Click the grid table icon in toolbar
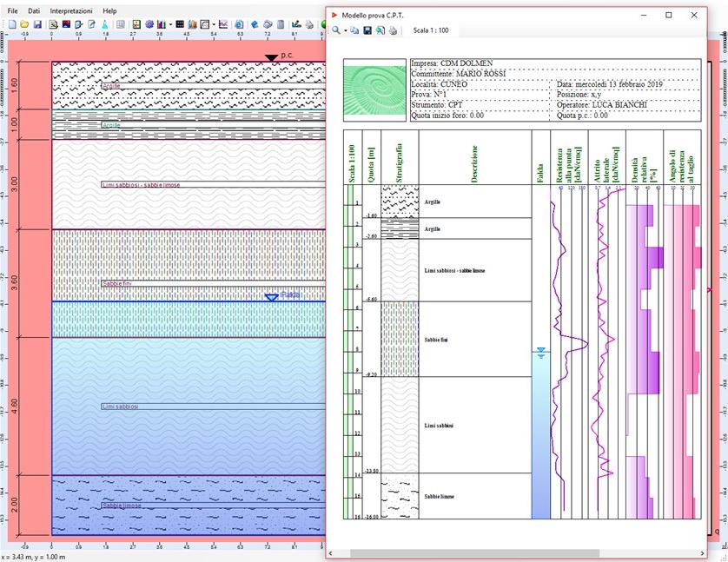This screenshot has width=728, height=562. click(121, 24)
